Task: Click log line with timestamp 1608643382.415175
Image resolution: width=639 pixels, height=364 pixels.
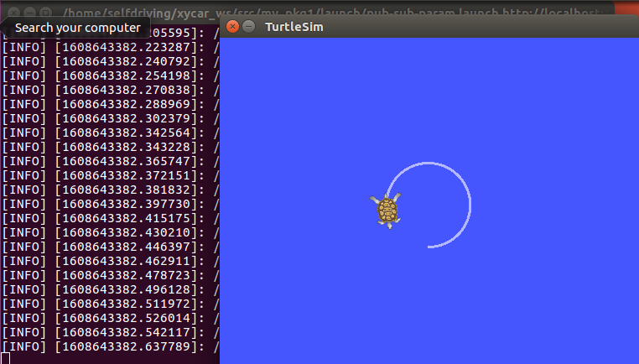Action: [x=111, y=218]
